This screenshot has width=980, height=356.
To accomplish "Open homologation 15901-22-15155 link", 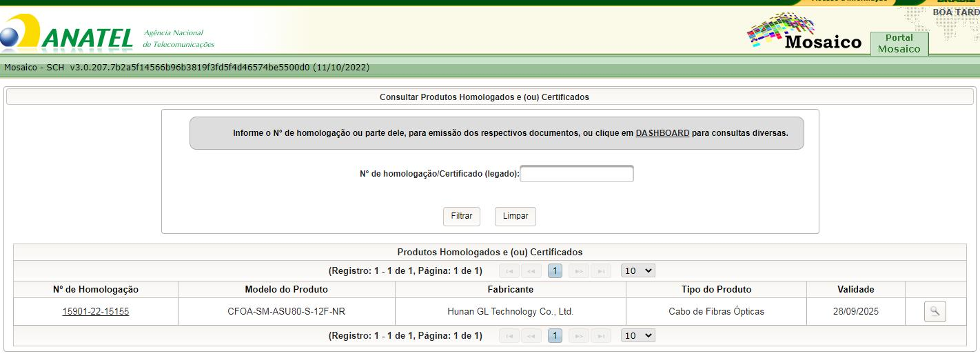I will pyautogui.click(x=96, y=312).
